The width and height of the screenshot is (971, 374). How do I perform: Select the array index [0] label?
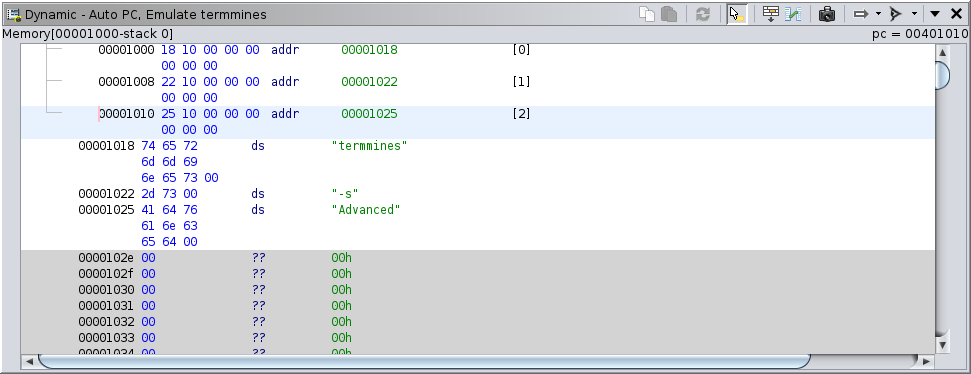pyautogui.click(x=521, y=50)
